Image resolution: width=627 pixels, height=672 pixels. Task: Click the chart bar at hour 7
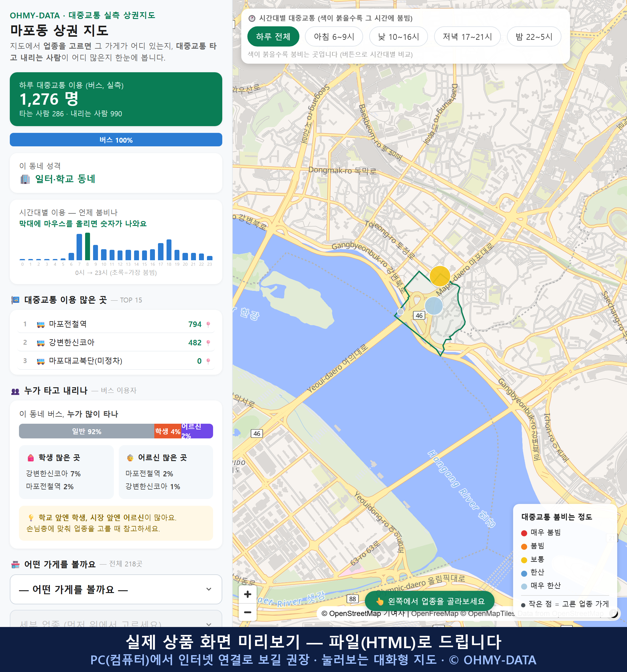point(79,247)
